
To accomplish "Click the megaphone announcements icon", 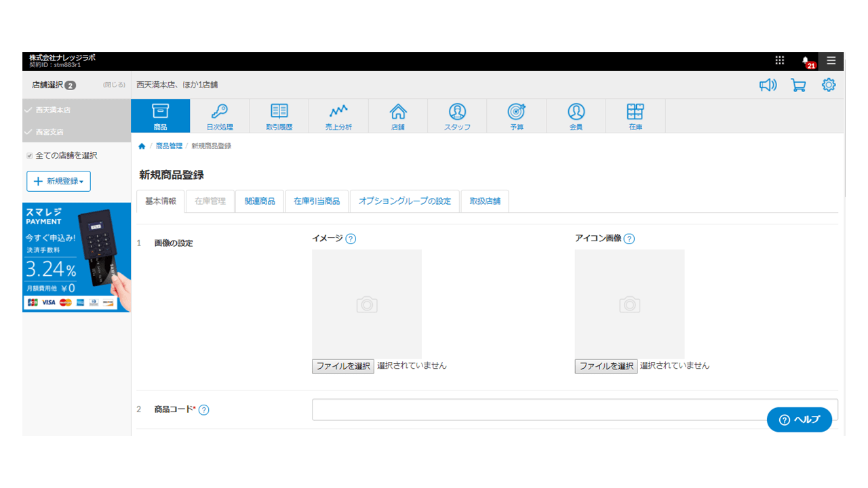I will [768, 85].
